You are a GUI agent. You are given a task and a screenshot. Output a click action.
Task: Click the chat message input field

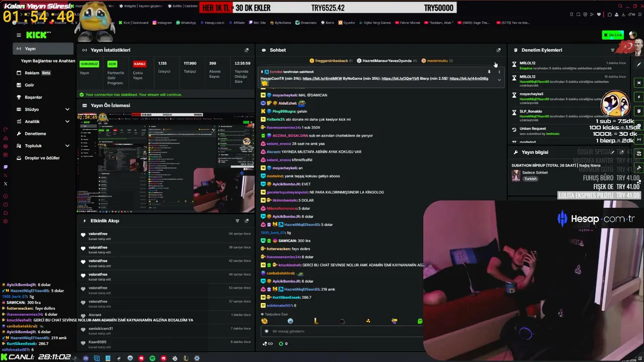coord(342,331)
